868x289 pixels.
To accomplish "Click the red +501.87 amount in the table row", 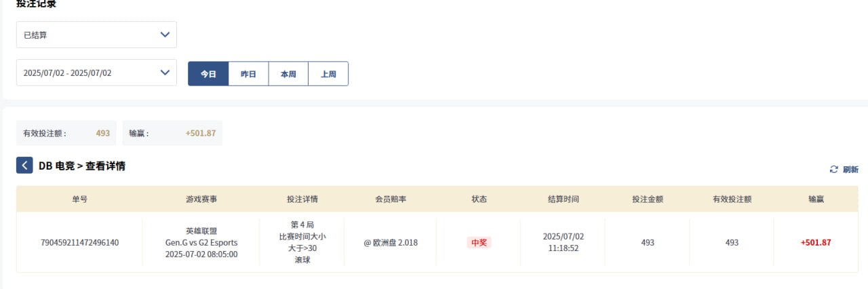I will point(815,242).
